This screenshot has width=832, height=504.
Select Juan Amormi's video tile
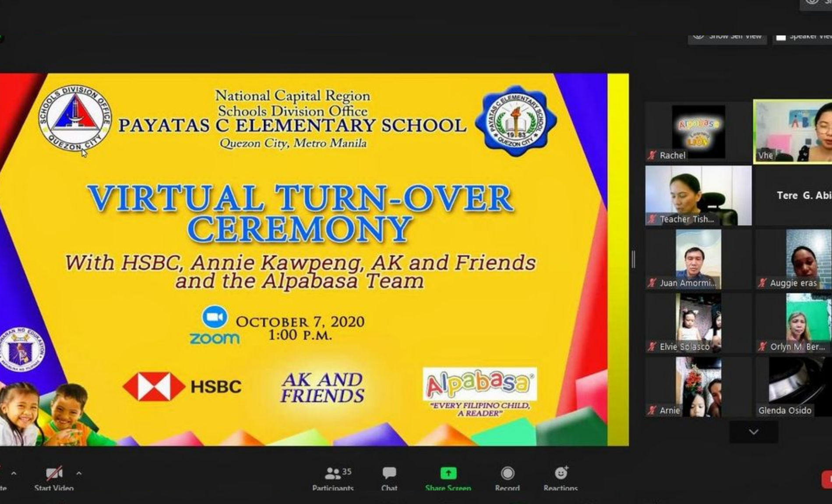pyautogui.click(x=698, y=259)
